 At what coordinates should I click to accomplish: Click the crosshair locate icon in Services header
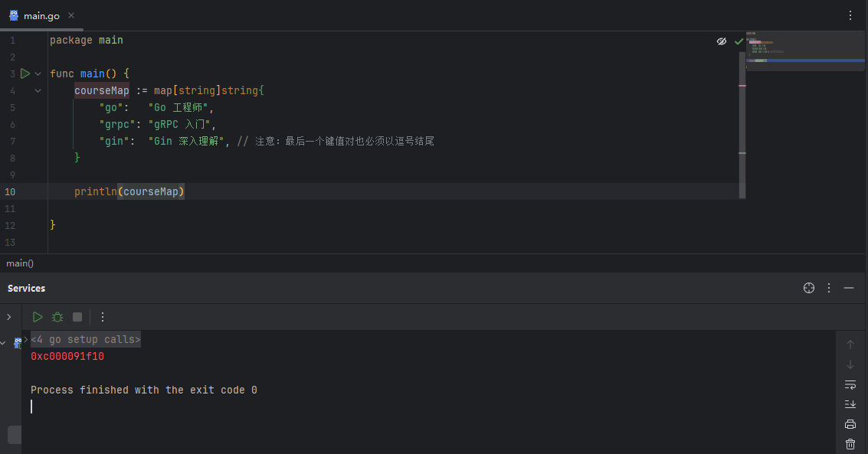pyautogui.click(x=809, y=288)
